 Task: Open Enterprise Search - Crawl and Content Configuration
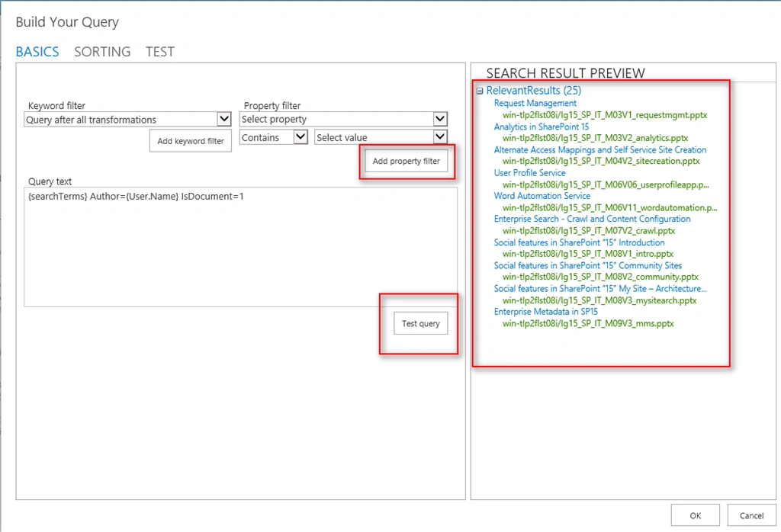[592, 219]
